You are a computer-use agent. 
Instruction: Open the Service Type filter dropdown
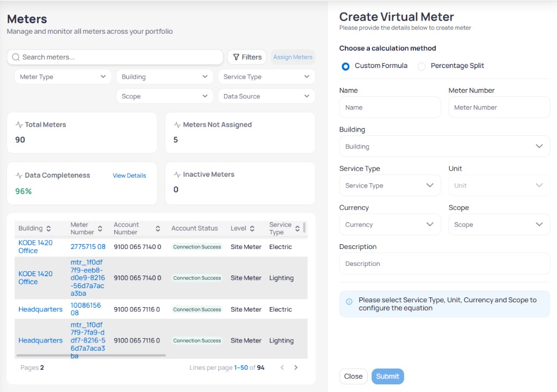[267, 77]
